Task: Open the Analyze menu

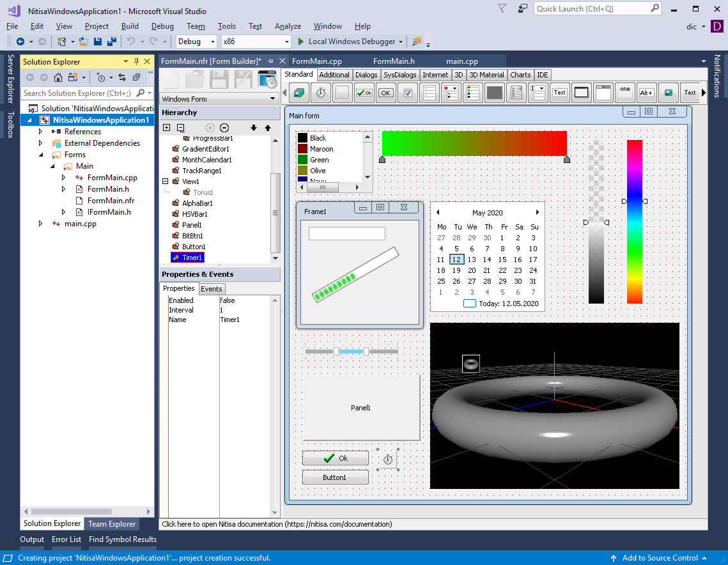Action: (288, 26)
